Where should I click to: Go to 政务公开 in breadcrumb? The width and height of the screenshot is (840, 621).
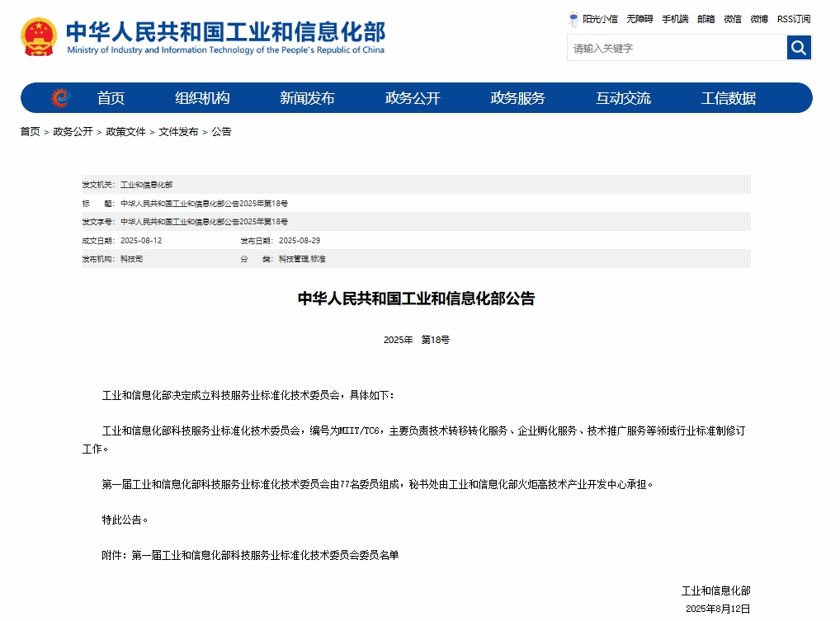(x=73, y=132)
